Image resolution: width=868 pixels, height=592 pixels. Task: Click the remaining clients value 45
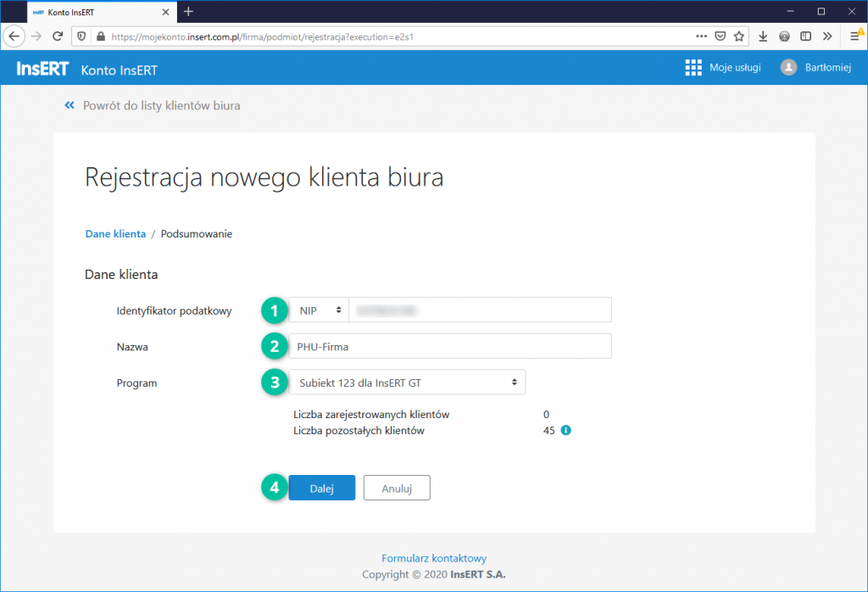(x=548, y=430)
